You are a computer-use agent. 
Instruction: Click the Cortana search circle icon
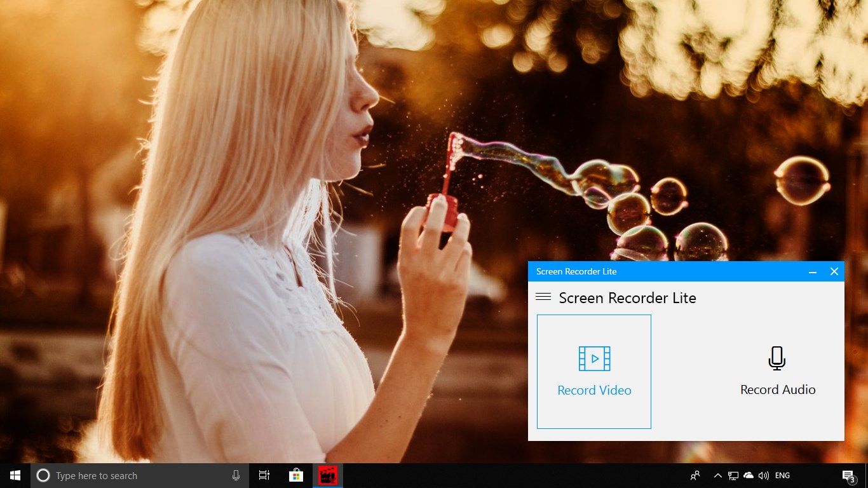44,475
